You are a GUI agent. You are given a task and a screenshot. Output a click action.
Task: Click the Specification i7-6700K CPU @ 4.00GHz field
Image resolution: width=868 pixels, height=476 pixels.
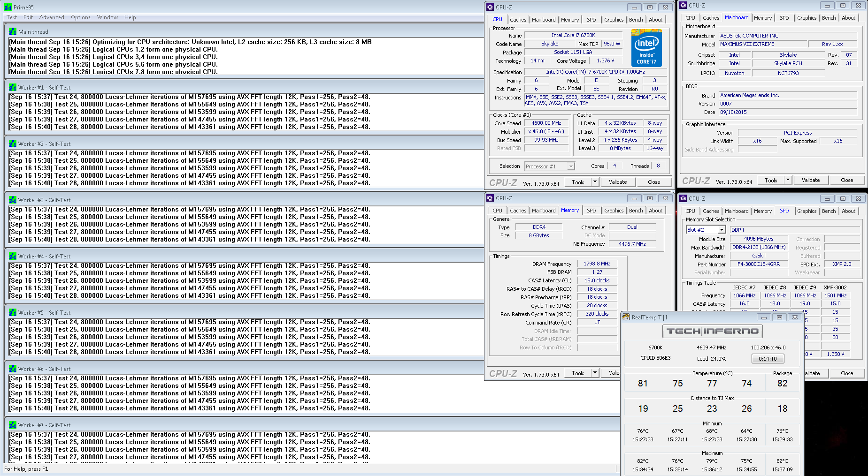tap(595, 72)
